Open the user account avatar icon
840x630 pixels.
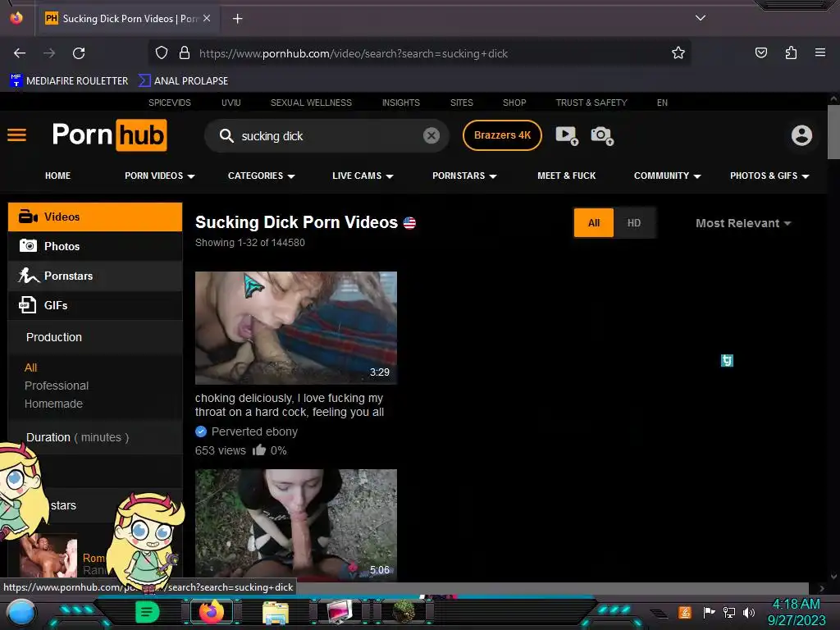(801, 135)
